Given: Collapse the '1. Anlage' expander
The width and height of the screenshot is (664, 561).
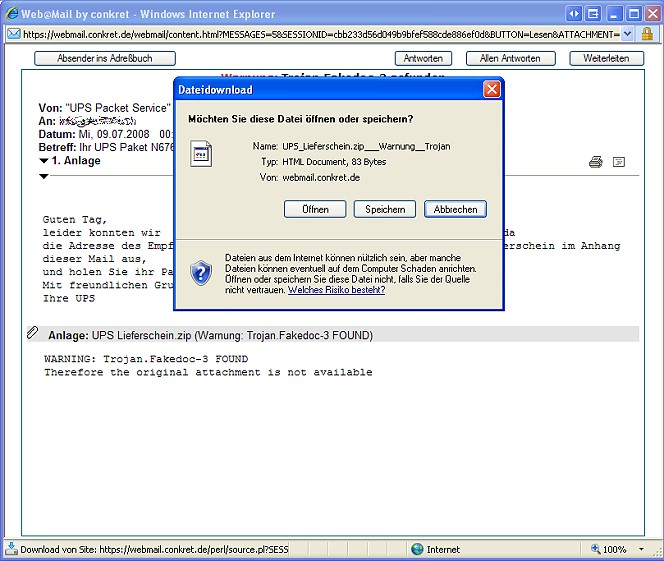Looking at the screenshot, I should 44,161.
